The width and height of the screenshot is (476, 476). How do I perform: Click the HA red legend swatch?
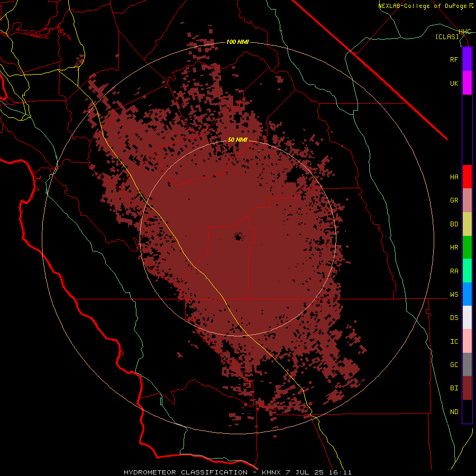coord(467,177)
